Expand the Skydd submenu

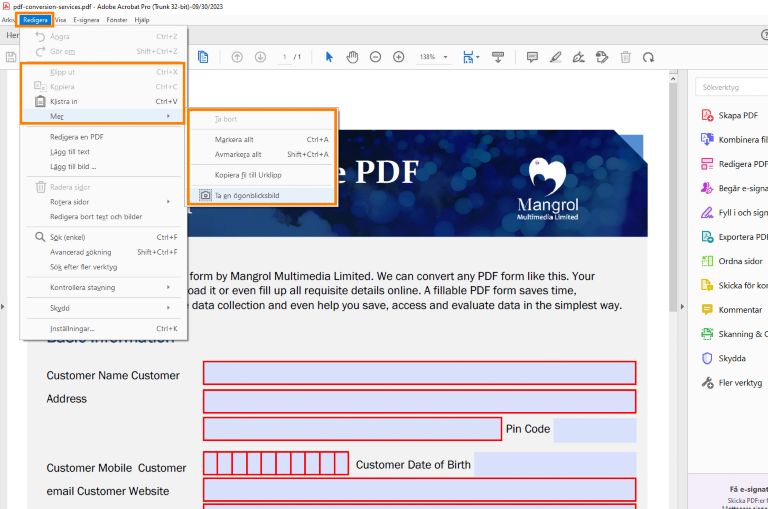pyautogui.click(x=103, y=308)
